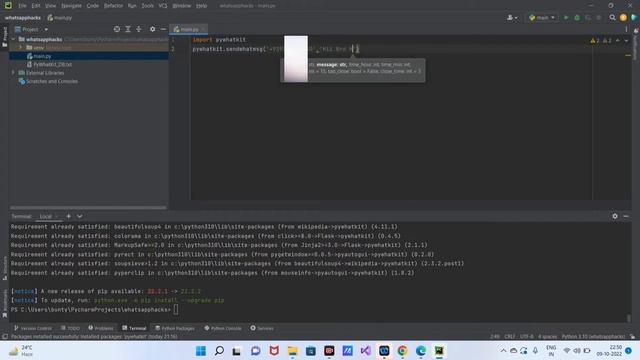The width and height of the screenshot is (640, 360).
Task: Open the main run configuration dropdown
Action: tap(542, 18)
